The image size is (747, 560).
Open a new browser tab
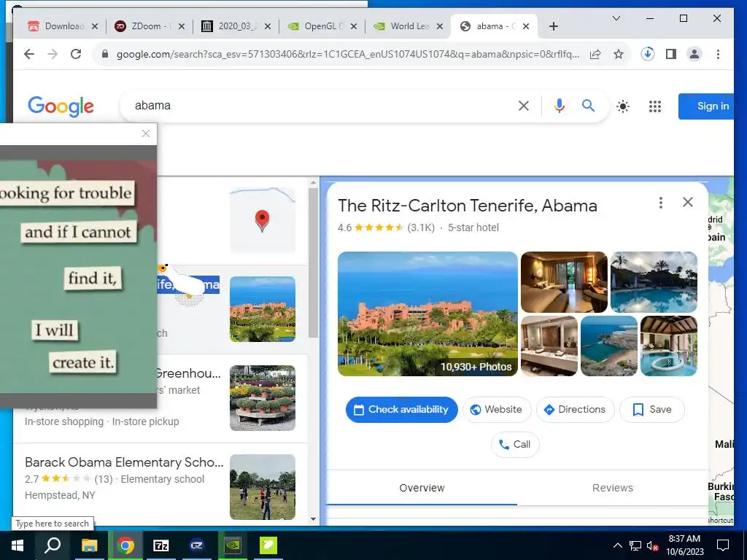point(553,27)
